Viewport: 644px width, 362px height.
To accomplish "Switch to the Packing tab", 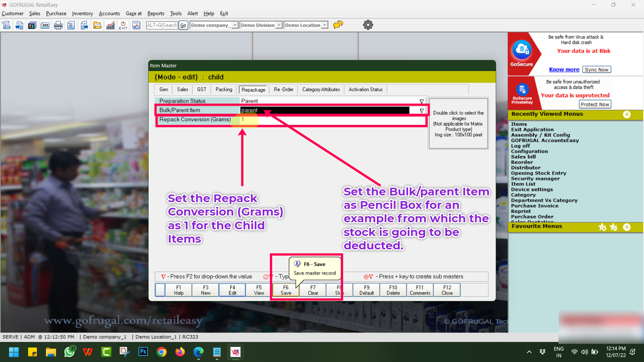I will click(x=224, y=89).
